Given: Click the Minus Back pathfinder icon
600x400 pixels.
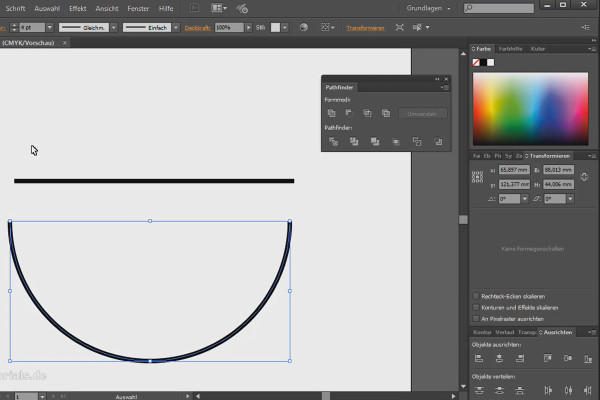Looking at the screenshot, I should click(437, 143).
